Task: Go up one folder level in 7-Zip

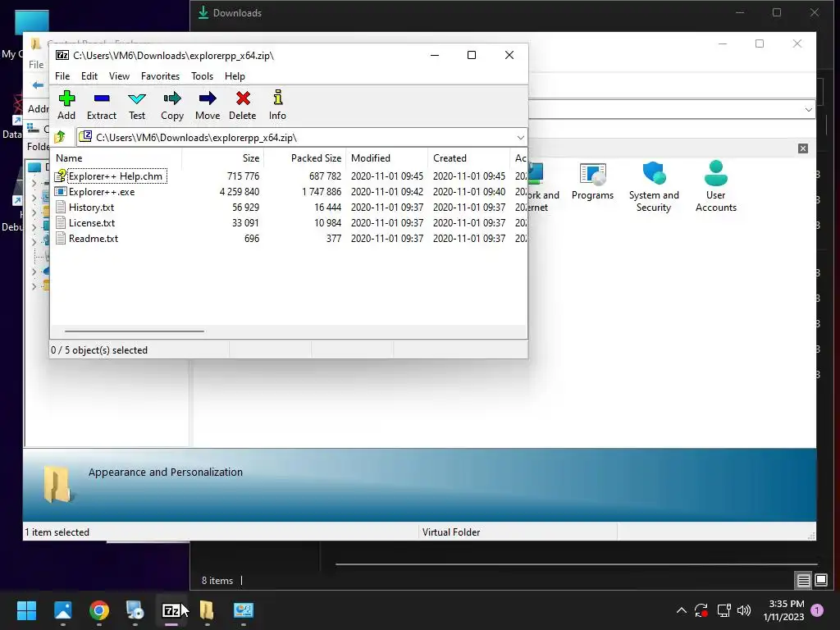Action: (60, 137)
